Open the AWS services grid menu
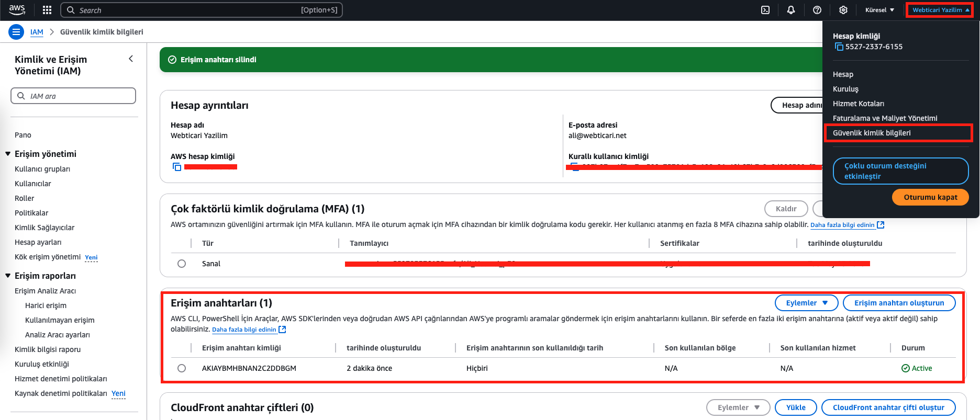980x420 pixels. pyautogui.click(x=47, y=10)
